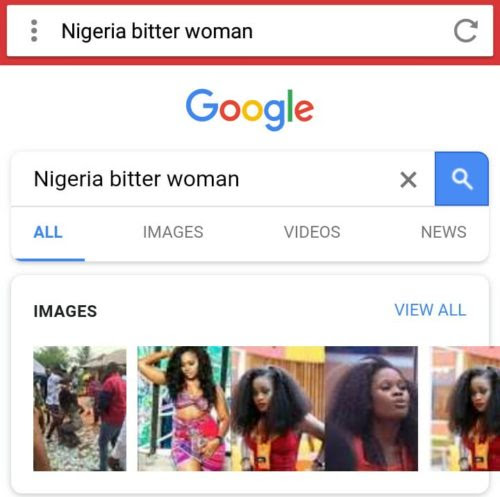
Task: Reload the page with refresh icon
Action: (x=466, y=31)
